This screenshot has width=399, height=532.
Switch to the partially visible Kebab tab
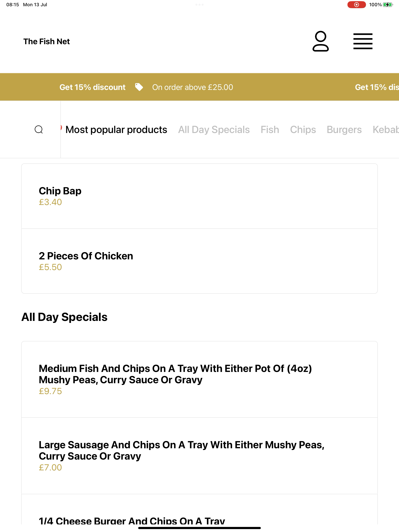pos(386,130)
